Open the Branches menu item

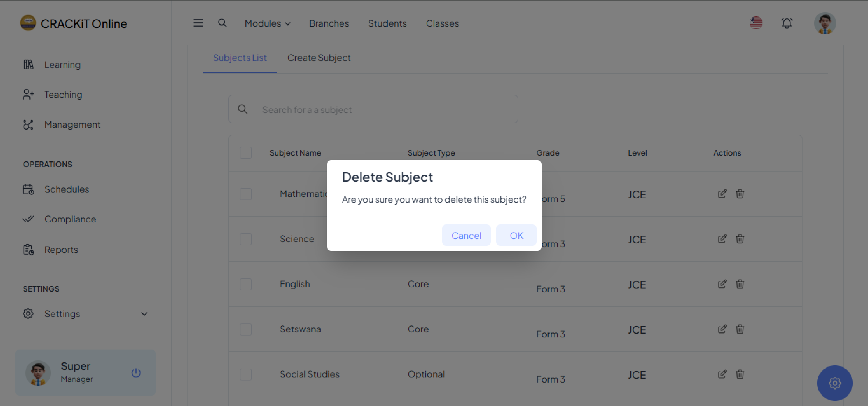(329, 23)
